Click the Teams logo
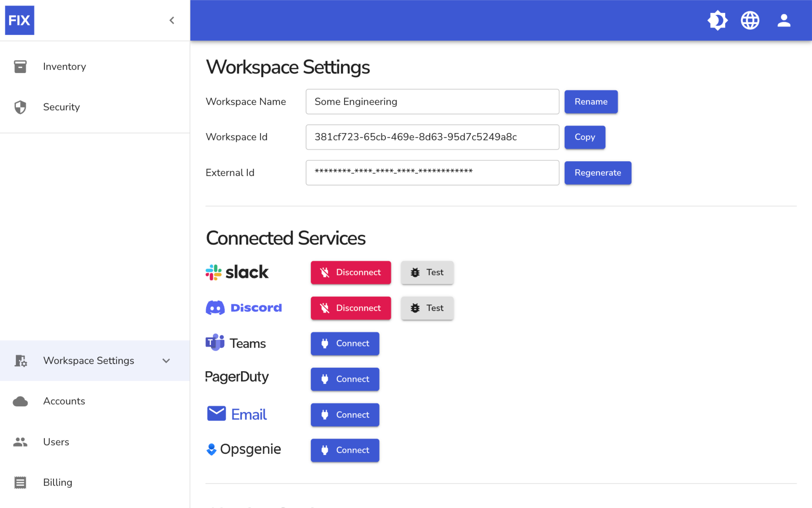The width and height of the screenshot is (812, 508). click(x=236, y=343)
